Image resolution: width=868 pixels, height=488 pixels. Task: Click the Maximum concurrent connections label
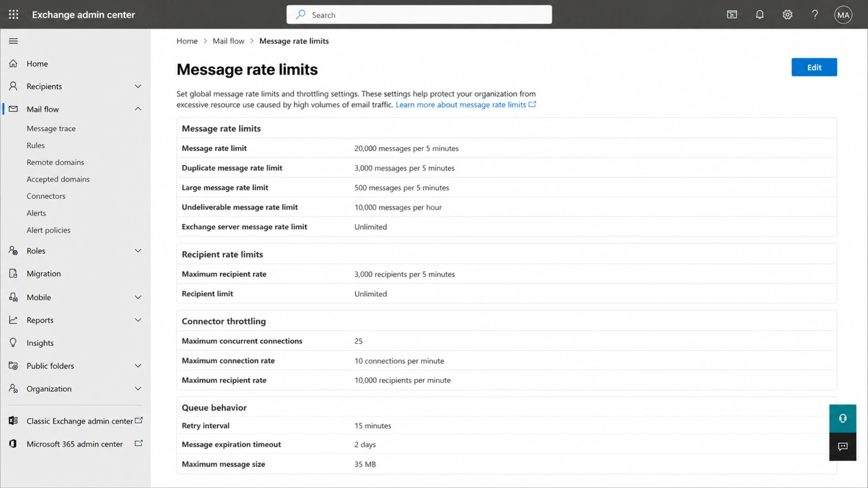(242, 341)
